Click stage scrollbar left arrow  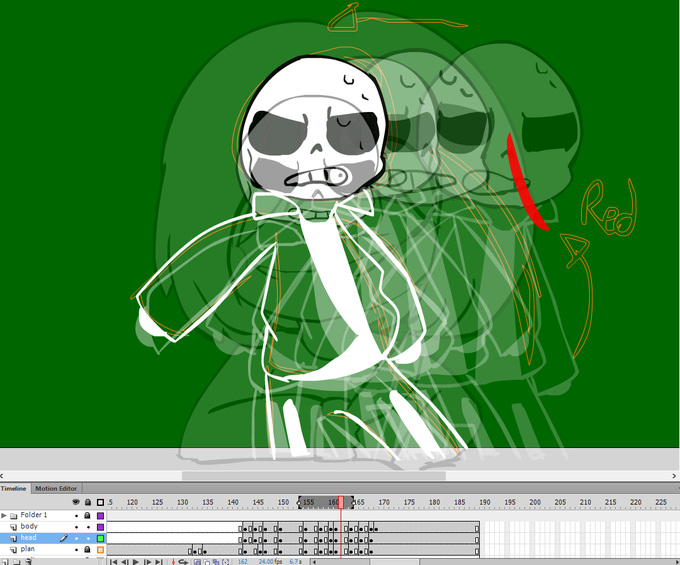[x=2, y=476]
